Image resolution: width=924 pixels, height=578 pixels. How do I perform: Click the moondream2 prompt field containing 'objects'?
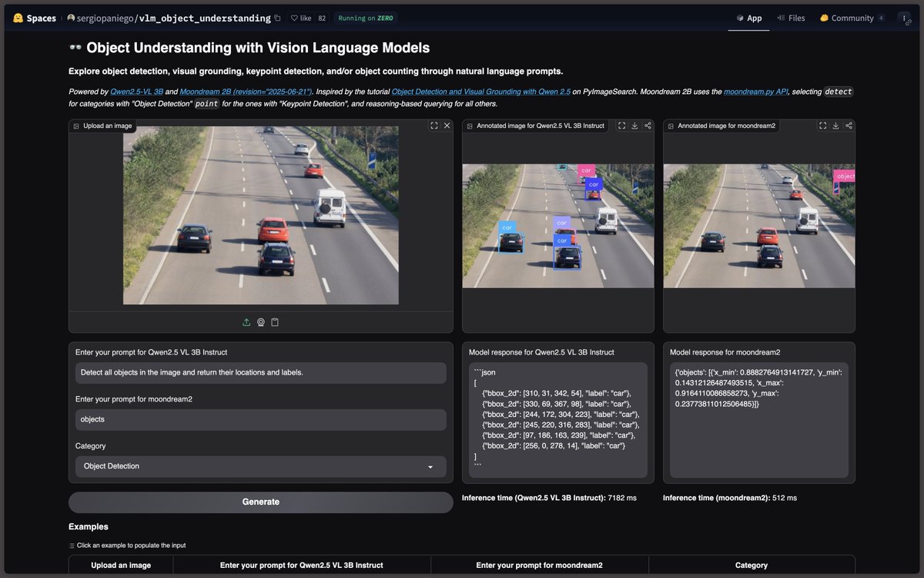pyautogui.click(x=261, y=419)
